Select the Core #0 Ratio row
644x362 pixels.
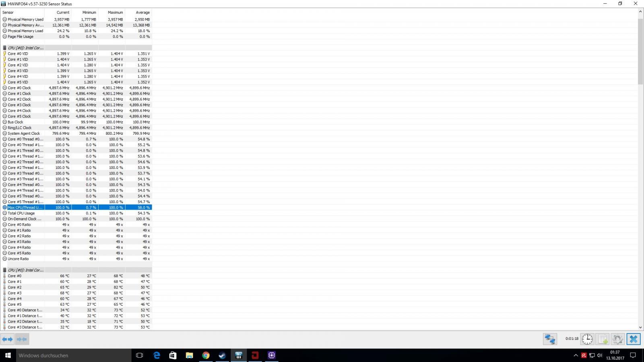[x=76, y=225]
